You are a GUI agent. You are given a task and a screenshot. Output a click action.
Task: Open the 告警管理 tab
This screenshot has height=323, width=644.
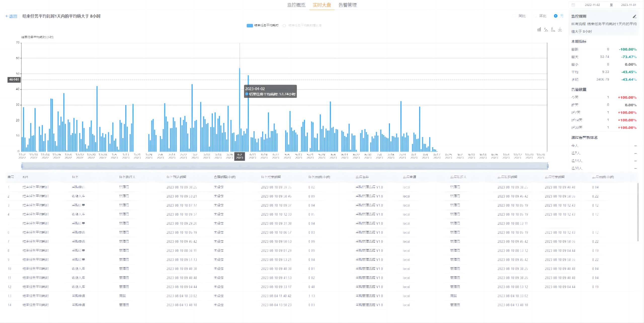(347, 5)
